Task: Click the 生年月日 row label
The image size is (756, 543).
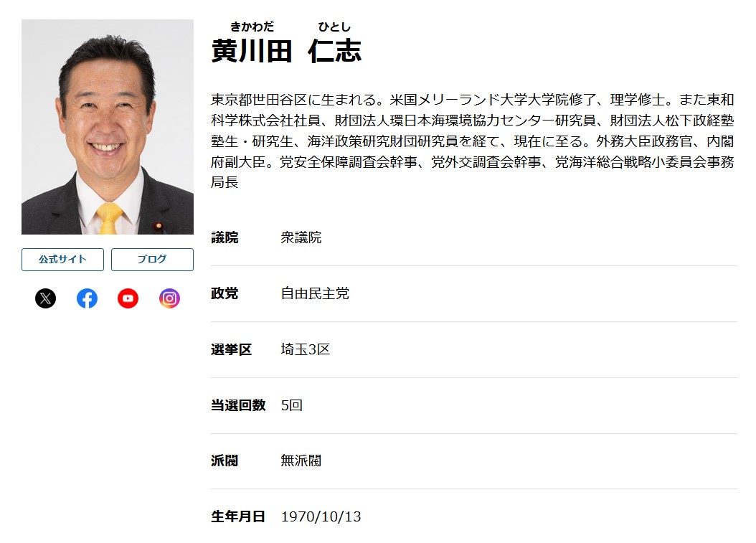Action: (238, 516)
